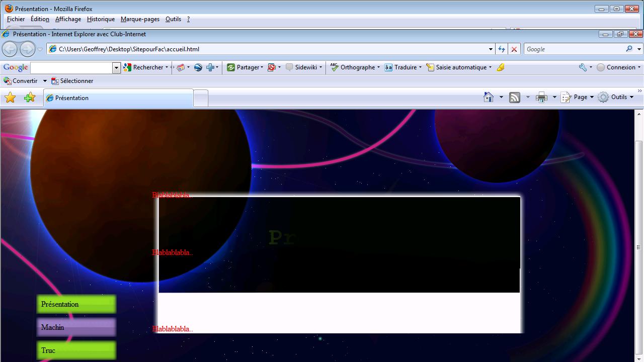Click the popup blocker icon

pos(272,67)
